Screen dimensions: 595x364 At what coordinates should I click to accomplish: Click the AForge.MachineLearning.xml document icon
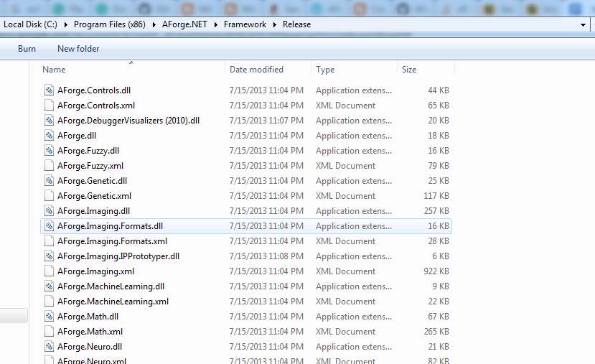[x=49, y=302]
